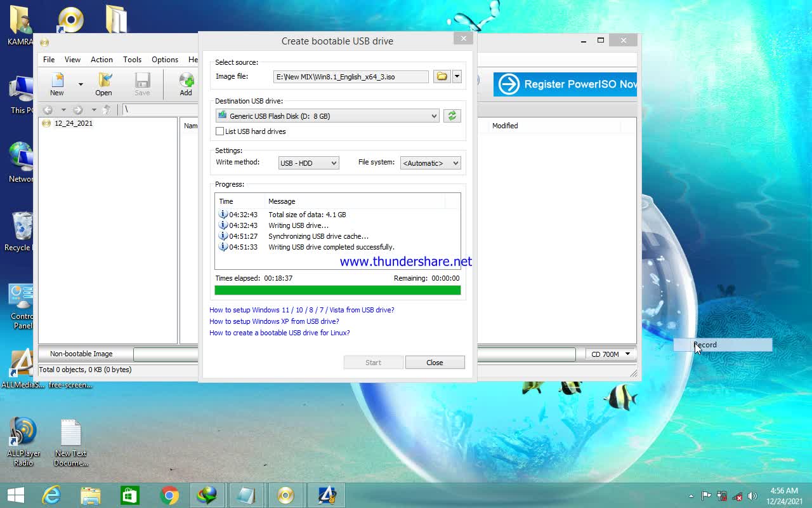
Task: Open Action Center flag tray icon
Action: [x=707, y=496]
